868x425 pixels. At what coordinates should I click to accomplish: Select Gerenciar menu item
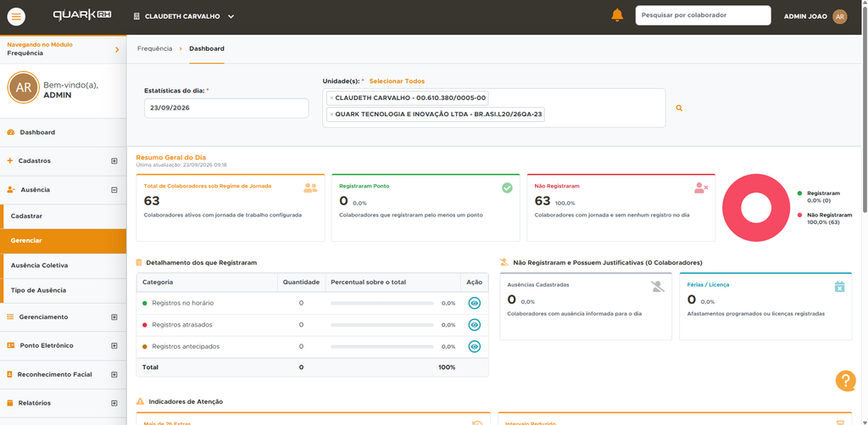[x=64, y=241]
